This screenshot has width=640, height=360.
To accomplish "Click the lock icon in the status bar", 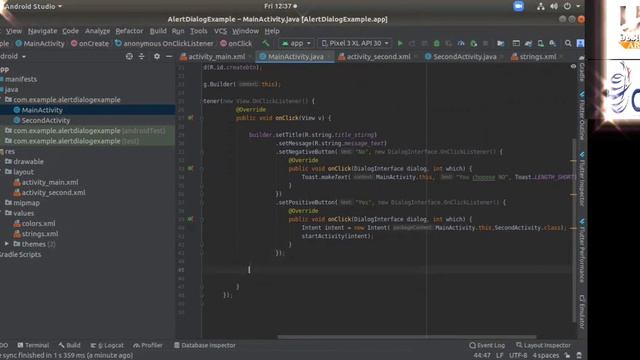I will (x=567, y=356).
